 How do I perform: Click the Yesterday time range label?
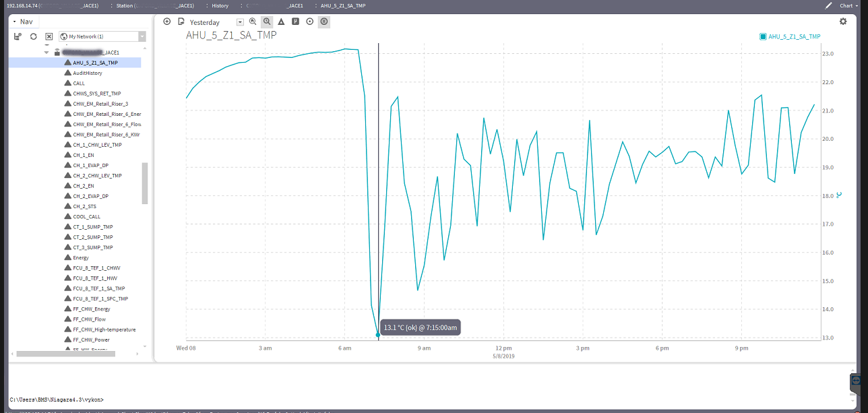tap(205, 22)
